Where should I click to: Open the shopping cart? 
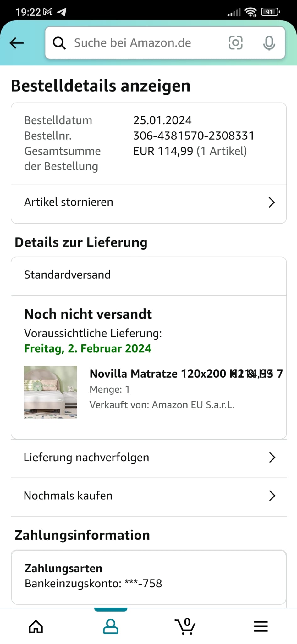pyautogui.click(x=185, y=626)
